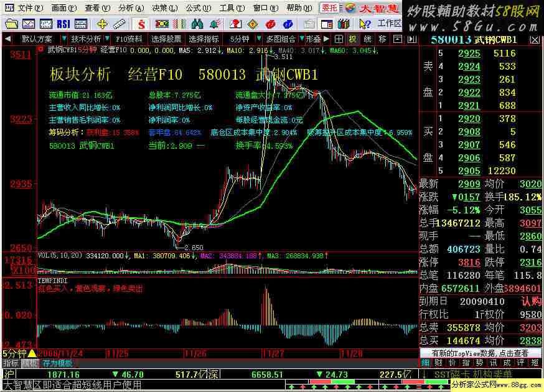Click the 5分钟 period label at chart bottom
This screenshot has height=392, width=544.
coord(15,353)
